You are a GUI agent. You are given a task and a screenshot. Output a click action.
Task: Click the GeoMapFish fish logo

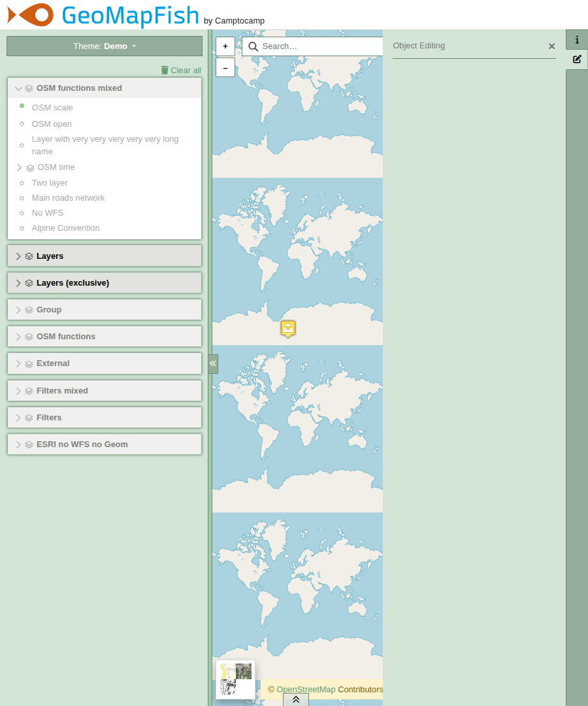[x=31, y=15]
